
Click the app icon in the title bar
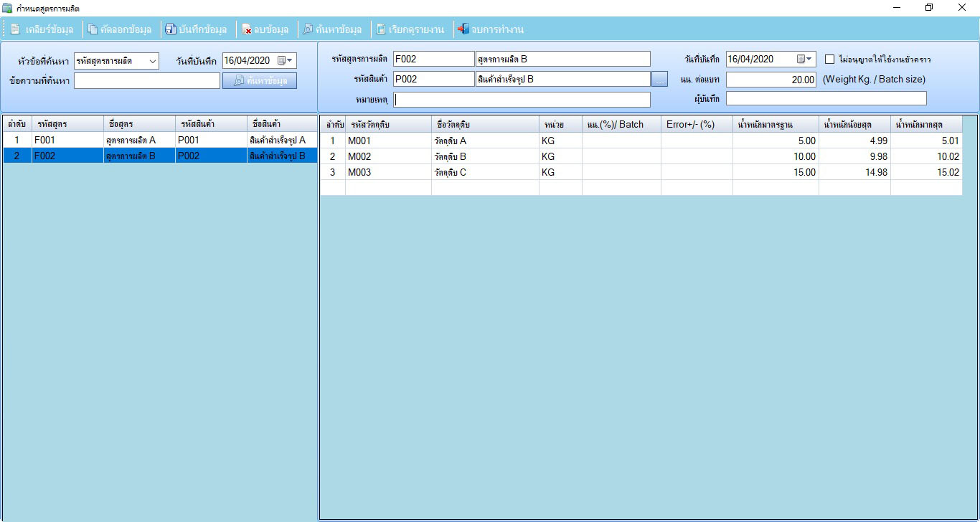pos(7,7)
